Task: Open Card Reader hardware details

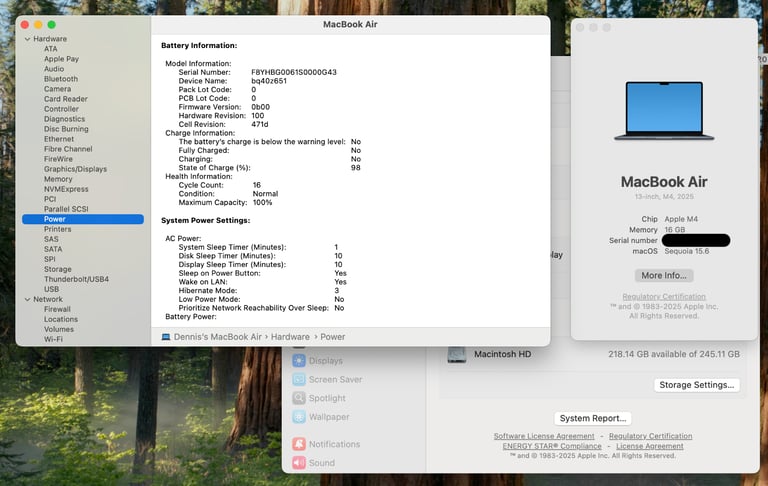Action: tap(66, 99)
